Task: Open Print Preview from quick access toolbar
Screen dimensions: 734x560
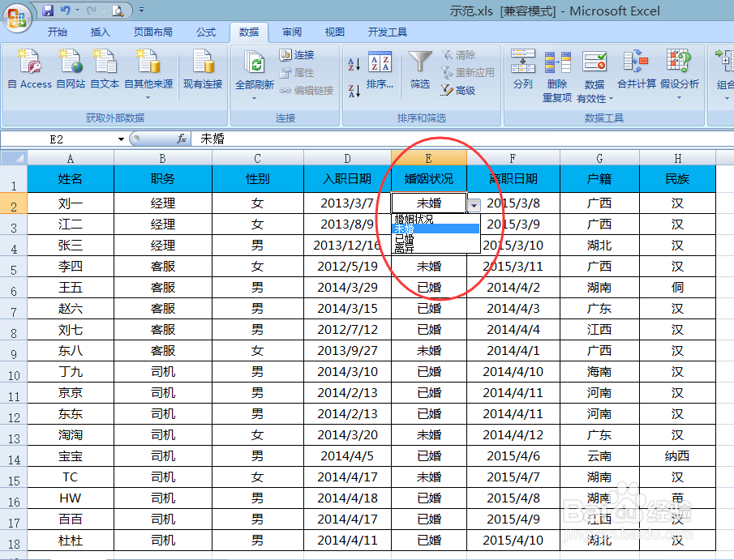Action: point(118,11)
